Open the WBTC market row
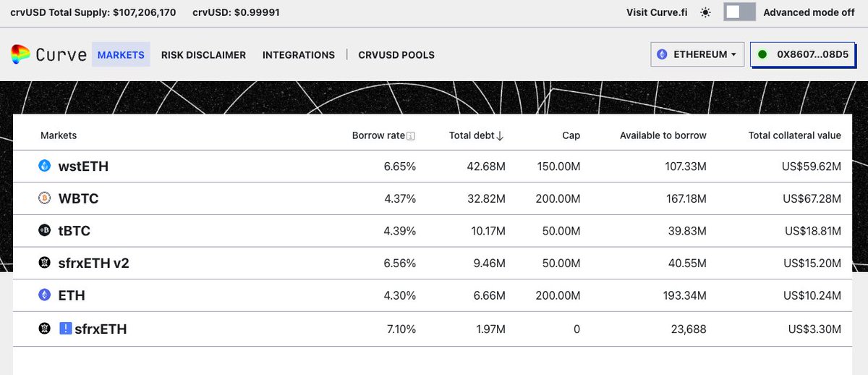The height and width of the screenshot is (375, 868). [x=433, y=198]
